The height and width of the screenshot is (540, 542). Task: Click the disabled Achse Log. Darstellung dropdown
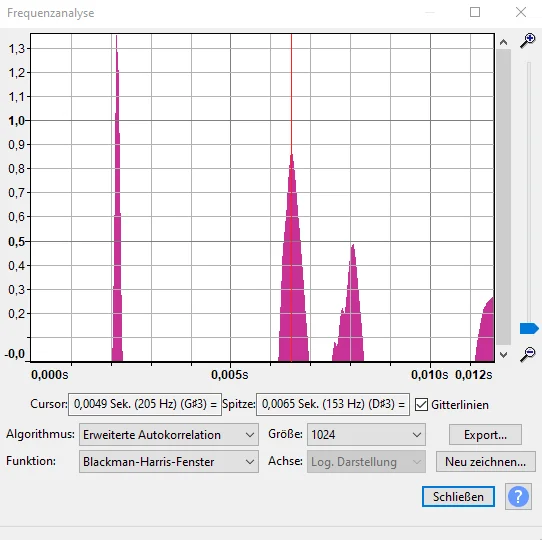click(x=366, y=462)
